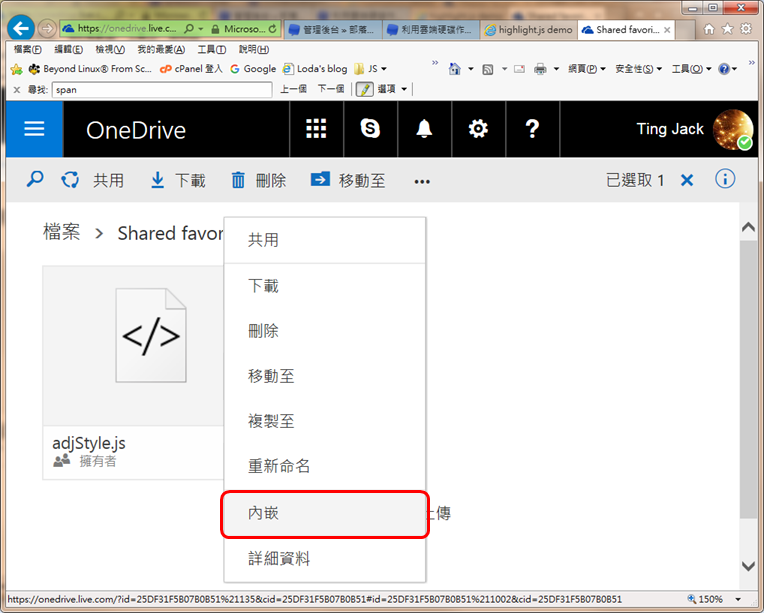Open the information details pane icon

point(725,179)
